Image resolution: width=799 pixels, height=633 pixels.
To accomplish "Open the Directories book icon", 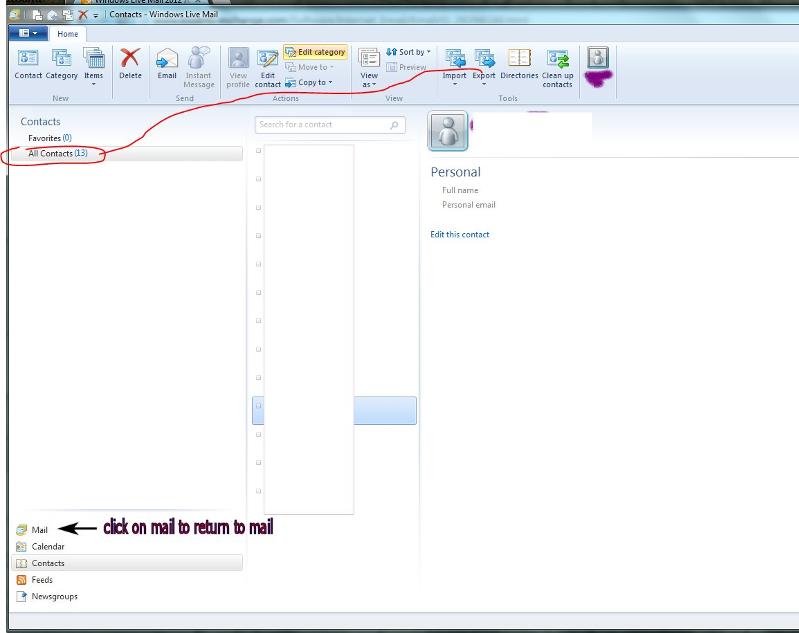I will pos(519,64).
